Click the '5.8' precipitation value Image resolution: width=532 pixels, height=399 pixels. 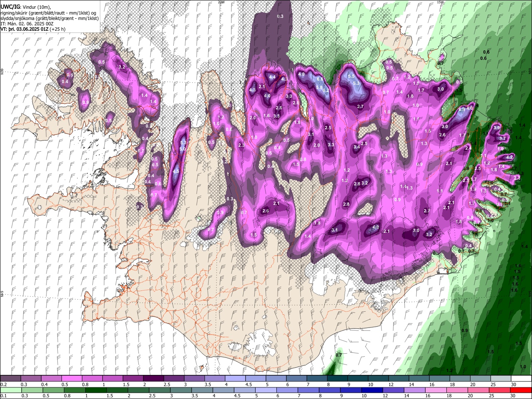[x=320, y=87]
